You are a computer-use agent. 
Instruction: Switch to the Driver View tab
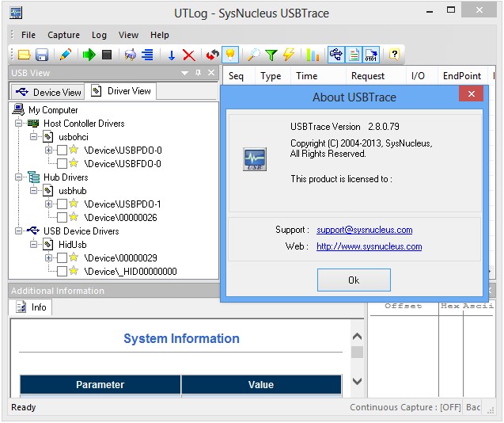click(x=121, y=91)
